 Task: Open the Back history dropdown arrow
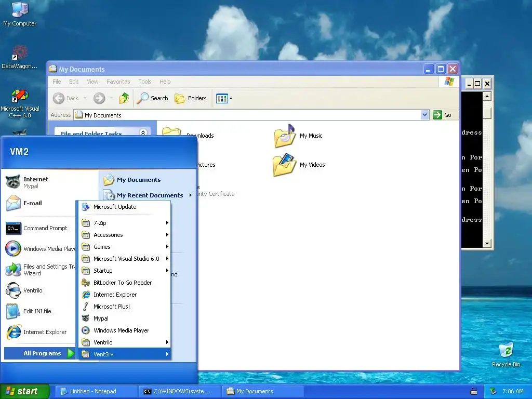click(85, 98)
